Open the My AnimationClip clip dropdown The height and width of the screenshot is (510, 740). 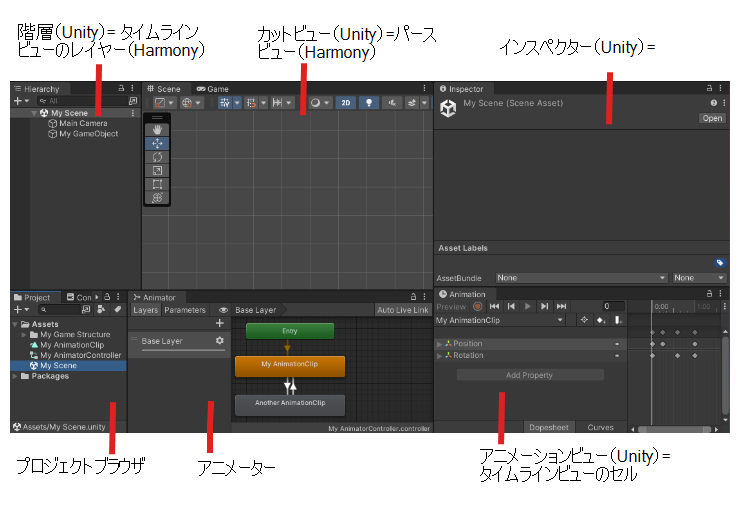tap(500, 320)
